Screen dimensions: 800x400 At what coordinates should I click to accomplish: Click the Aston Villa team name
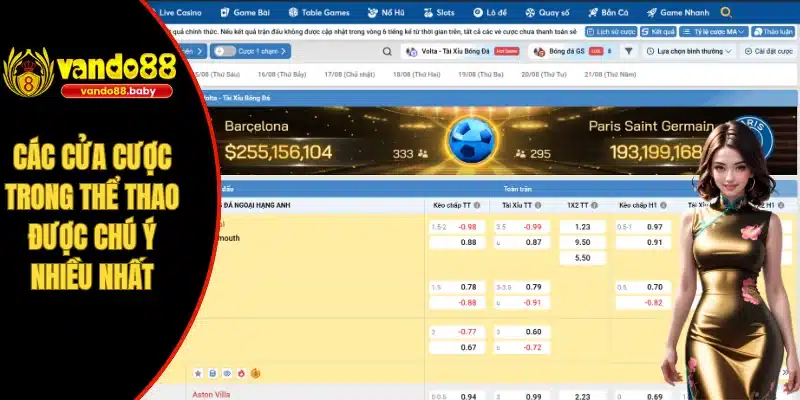click(211, 394)
